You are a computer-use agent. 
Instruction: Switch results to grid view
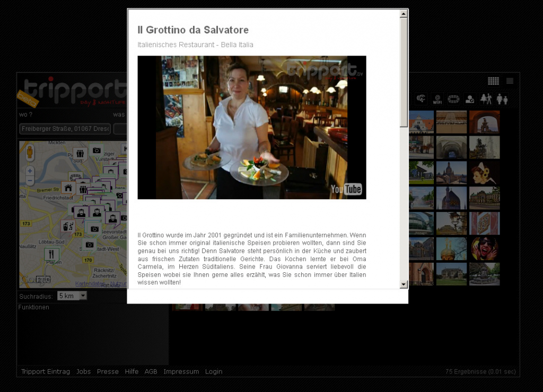click(493, 81)
